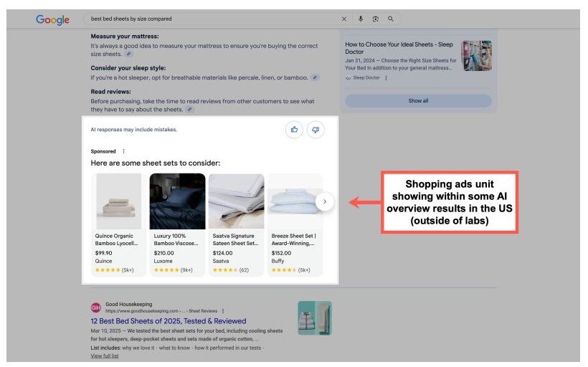Open search by image camera icon
This screenshot has width=588, height=367.
[375, 19]
